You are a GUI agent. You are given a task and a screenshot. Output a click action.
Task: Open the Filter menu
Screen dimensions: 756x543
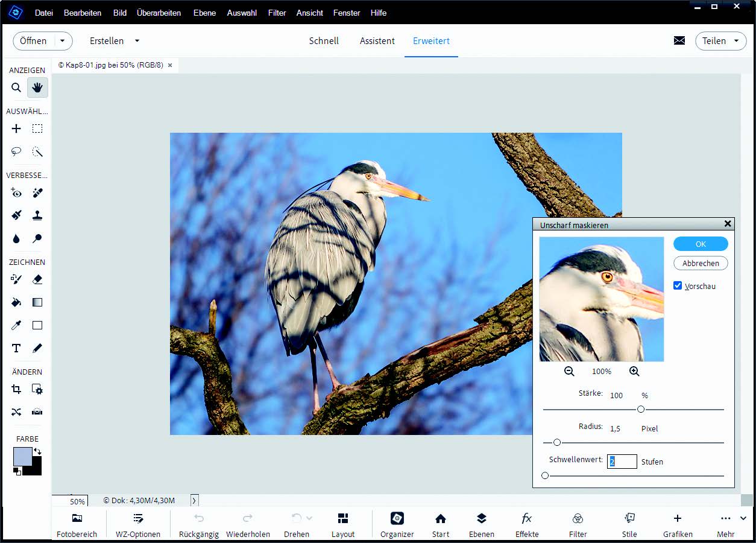click(x=277, y=13)
